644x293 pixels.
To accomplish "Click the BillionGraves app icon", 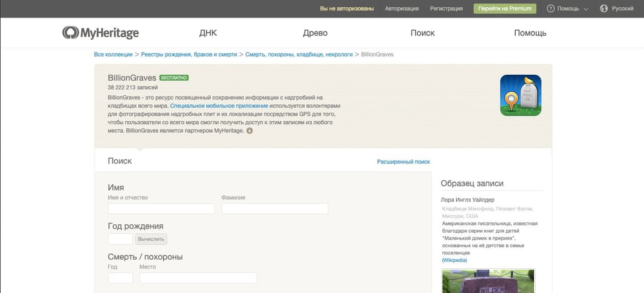I will (520, 95).
